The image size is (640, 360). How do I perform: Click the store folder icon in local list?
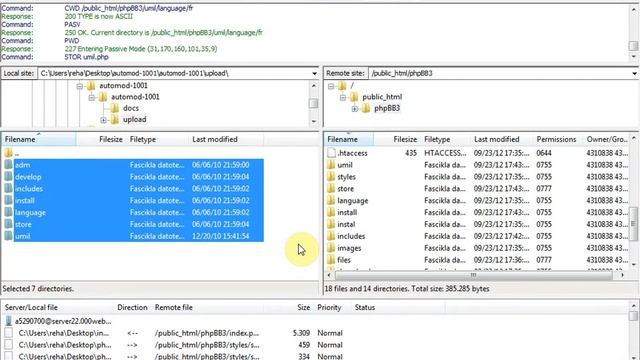pyautogui.click(x=8, y=224)
